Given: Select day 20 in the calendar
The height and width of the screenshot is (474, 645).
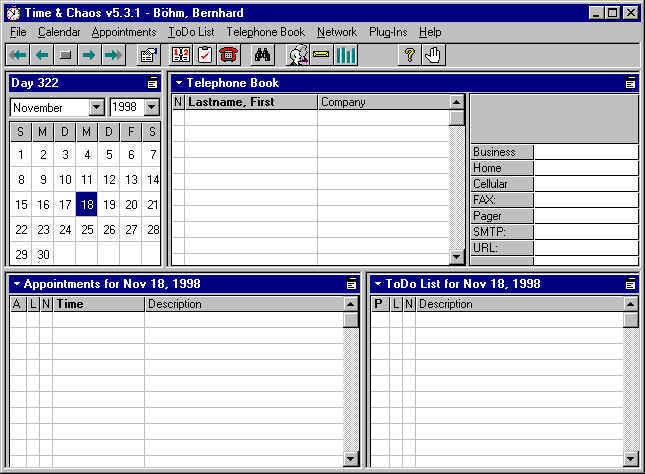Looking at the screenshot, I should [x=131, y=204].
